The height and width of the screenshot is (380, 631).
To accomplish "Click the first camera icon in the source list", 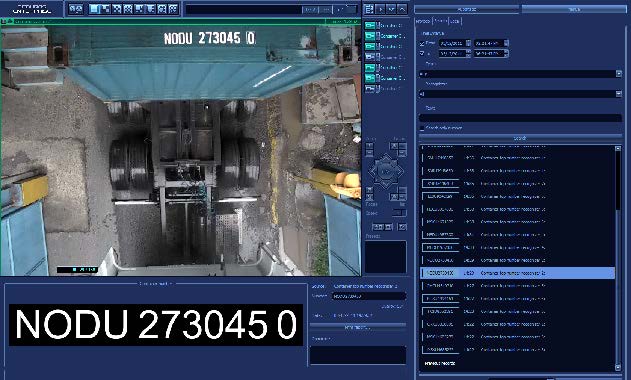I will (x=370, y=25).
